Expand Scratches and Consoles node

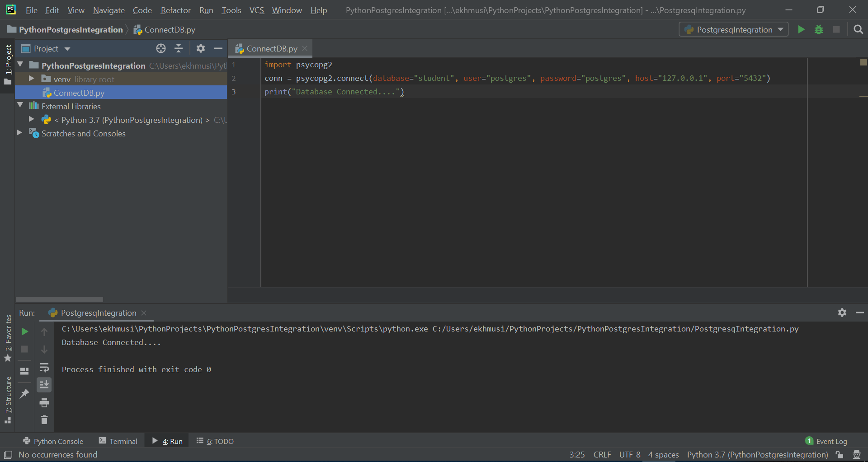tap(19, 133)
